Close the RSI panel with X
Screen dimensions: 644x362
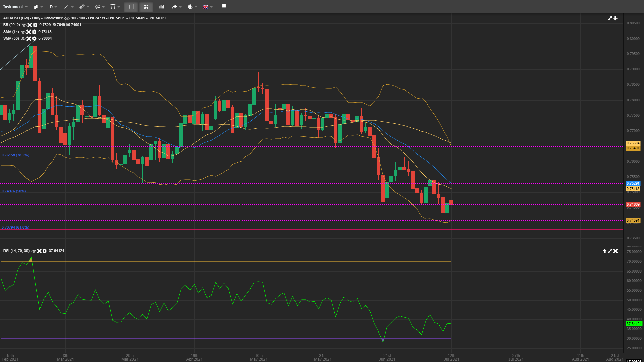[615, 251]
